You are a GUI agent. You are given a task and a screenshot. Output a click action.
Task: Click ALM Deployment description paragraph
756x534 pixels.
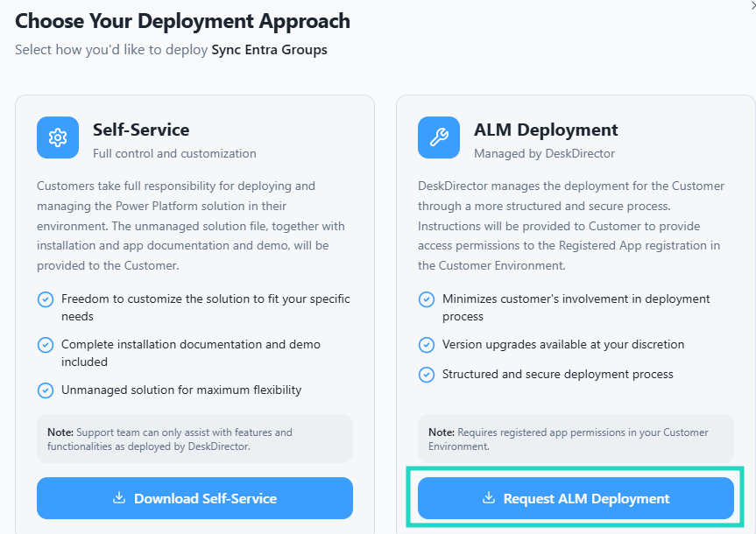[x=571, y=226]
